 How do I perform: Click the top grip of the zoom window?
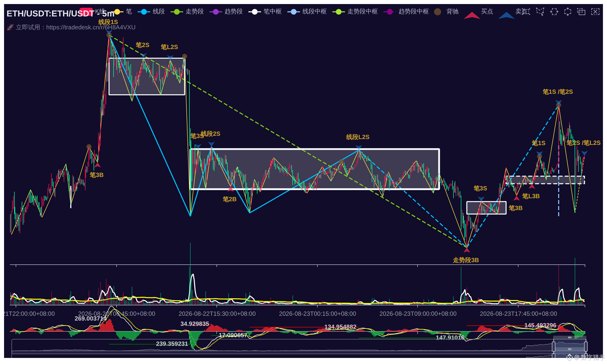(x=570, y=337)
